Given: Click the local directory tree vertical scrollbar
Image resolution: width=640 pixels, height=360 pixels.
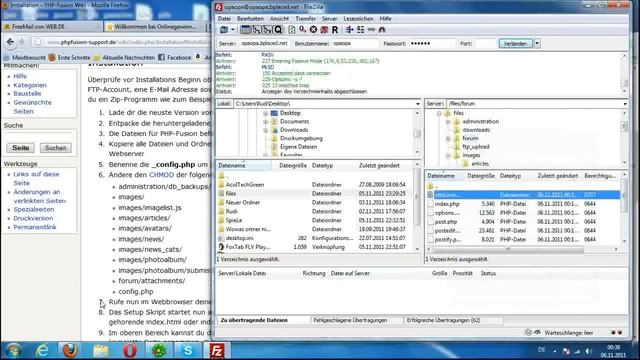Looking at the screenshot, I should pos(417,133).
